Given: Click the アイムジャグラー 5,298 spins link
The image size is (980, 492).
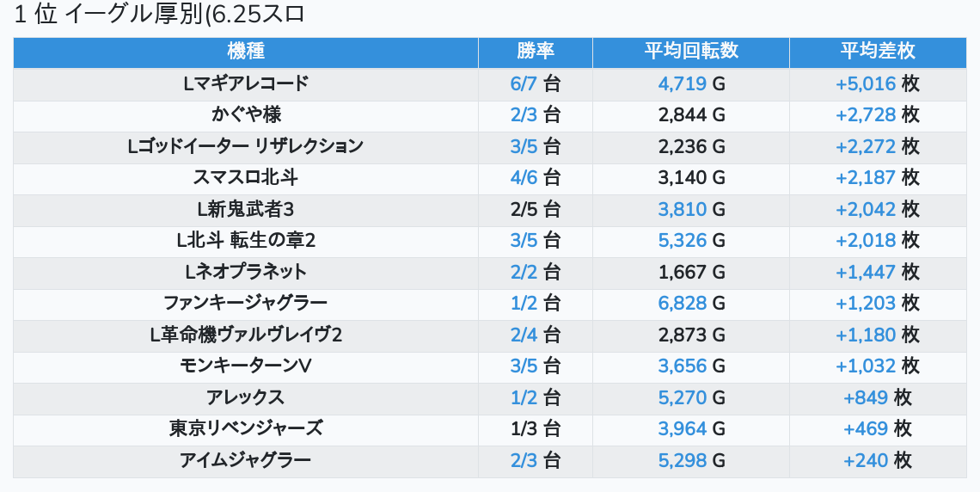Looking at the screenshot, I should [x=683, y=460].
